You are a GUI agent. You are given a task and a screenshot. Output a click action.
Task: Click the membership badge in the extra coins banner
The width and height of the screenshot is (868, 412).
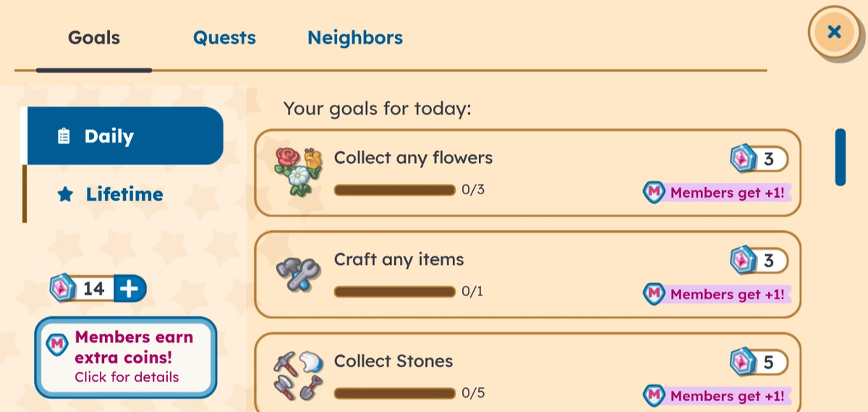56,345
